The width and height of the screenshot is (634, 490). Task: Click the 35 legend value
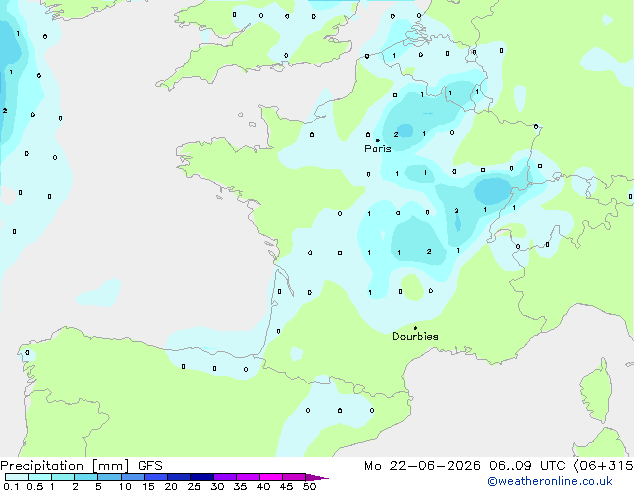pyautogui.click(x=240, y=486)
